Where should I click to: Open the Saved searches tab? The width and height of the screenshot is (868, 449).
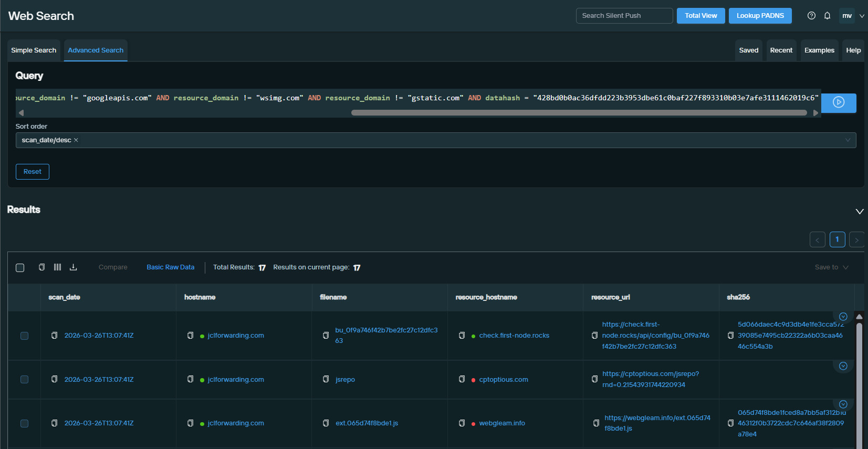[749, 50]
